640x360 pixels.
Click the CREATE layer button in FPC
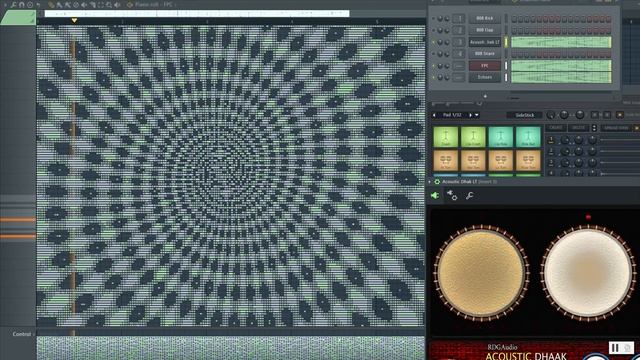tap(555, 128)
